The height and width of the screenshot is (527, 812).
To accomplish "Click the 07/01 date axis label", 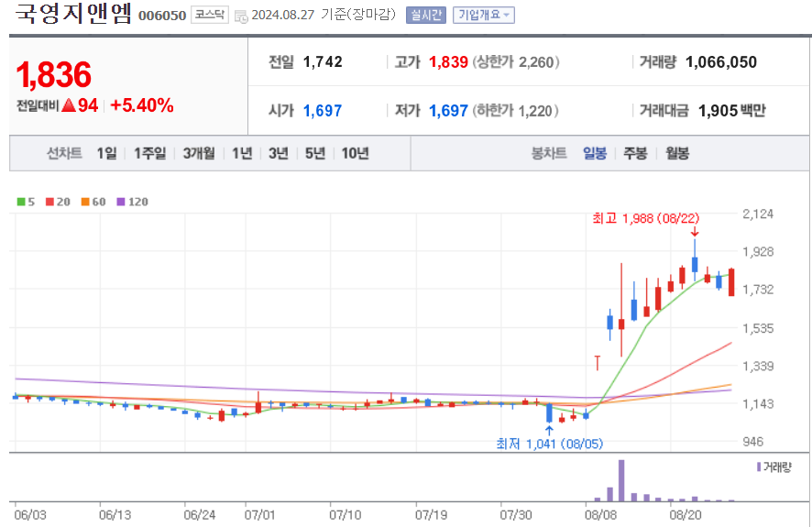I will click(x=259, y=514).
